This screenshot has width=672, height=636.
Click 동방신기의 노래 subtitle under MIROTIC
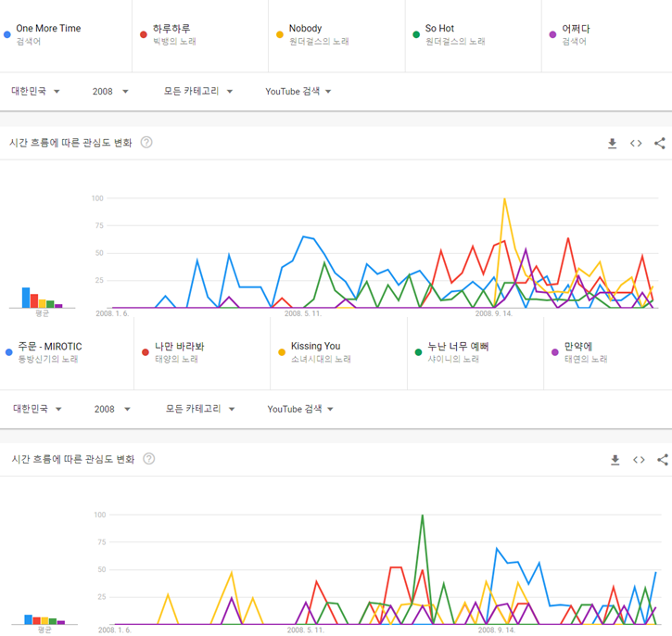(x=48, y=359)
